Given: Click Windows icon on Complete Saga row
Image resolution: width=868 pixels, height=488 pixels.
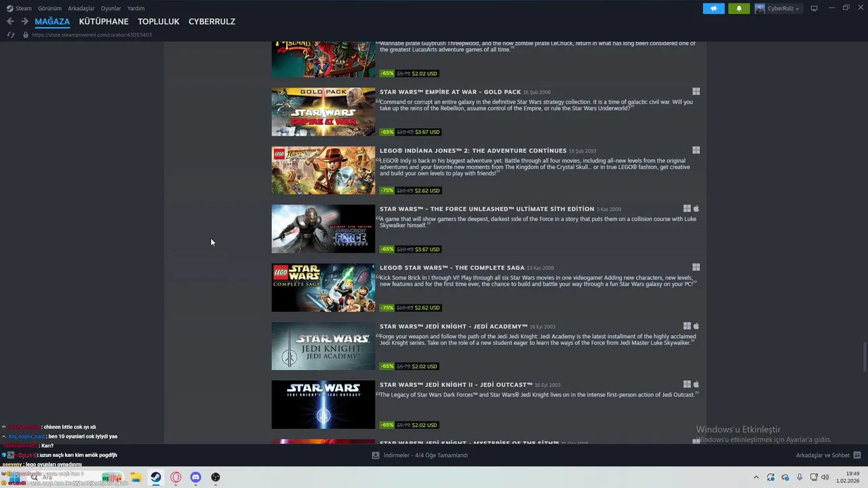Looking at the screenshot, I should coord(696,267).
